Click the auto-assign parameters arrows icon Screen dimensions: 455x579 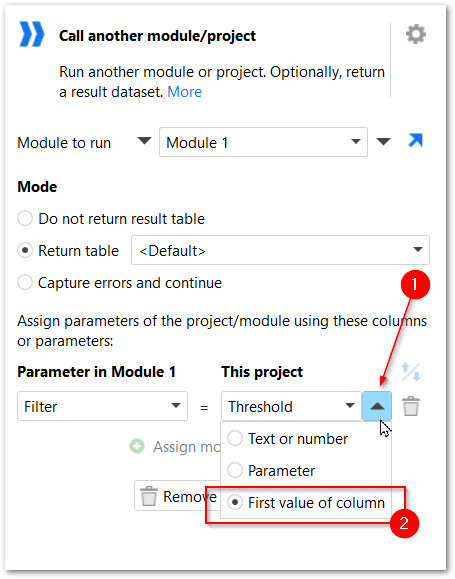tap(411, 372)
